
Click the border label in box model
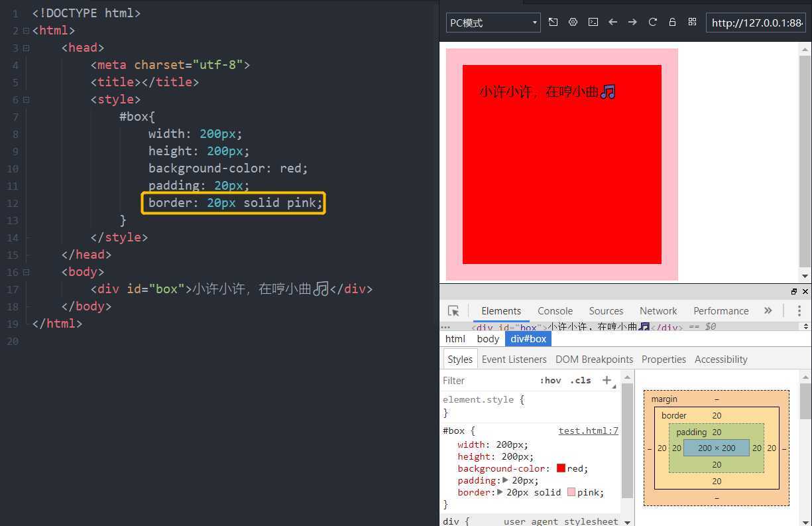[x=673, y=415]
